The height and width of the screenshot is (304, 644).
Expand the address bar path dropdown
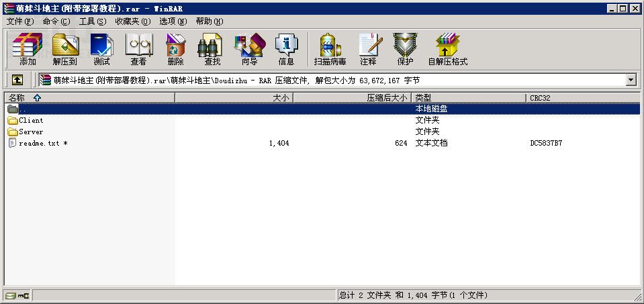(631, 80)
